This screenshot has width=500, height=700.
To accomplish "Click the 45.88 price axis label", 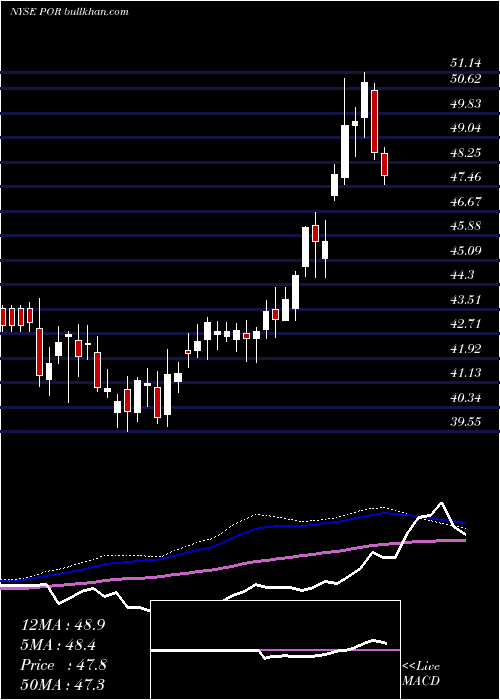I will pos(466,226).
